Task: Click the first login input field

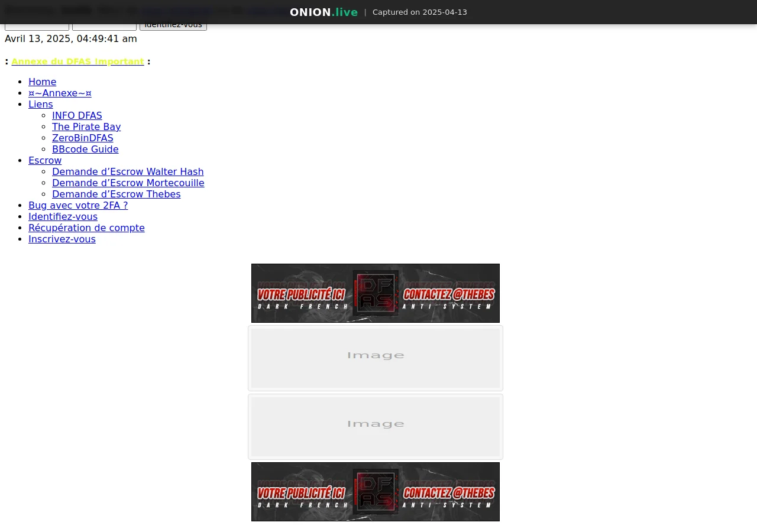Action: pyautogui.click(x=37, y=24)
